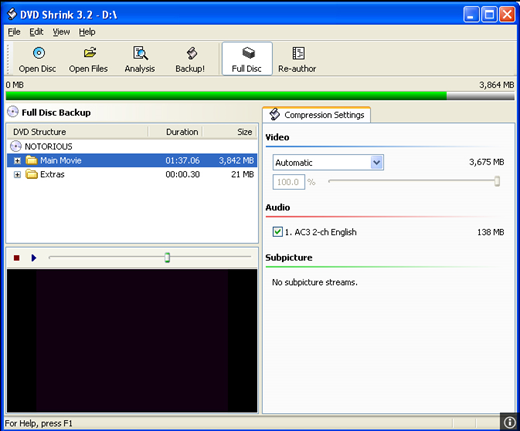
Task: Minimize the DVD Shrink window
Action: (472, 15)
